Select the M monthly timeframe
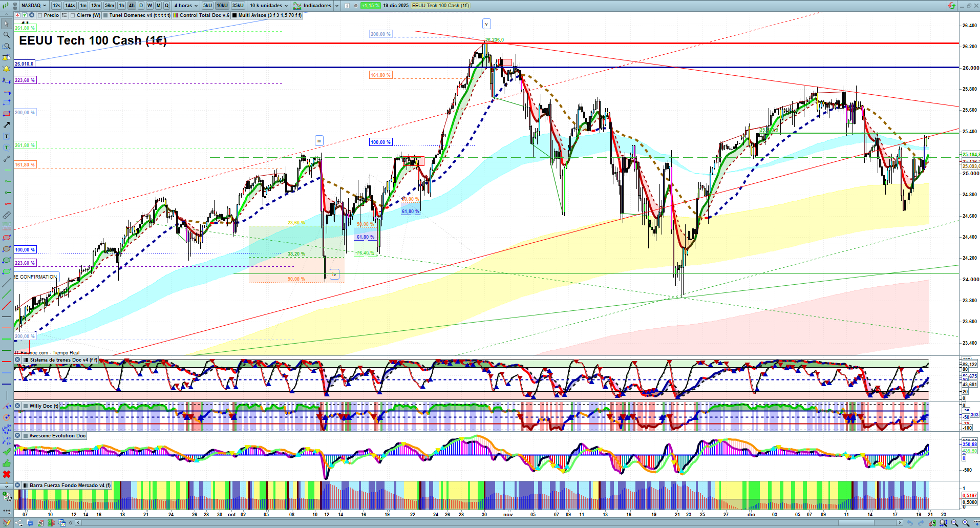Screen dimensions: 980x528 pos(158,6)
